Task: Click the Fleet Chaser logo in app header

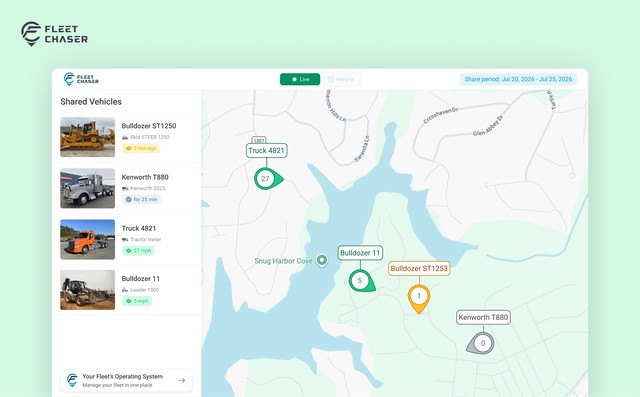Action: point(81,79)
